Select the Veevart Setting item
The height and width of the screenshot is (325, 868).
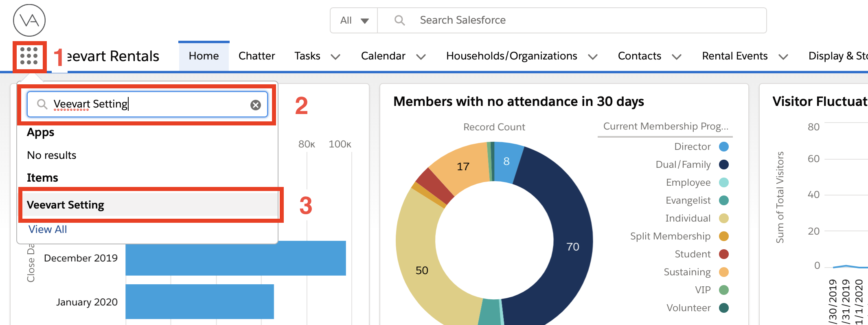tap(66, 205)
